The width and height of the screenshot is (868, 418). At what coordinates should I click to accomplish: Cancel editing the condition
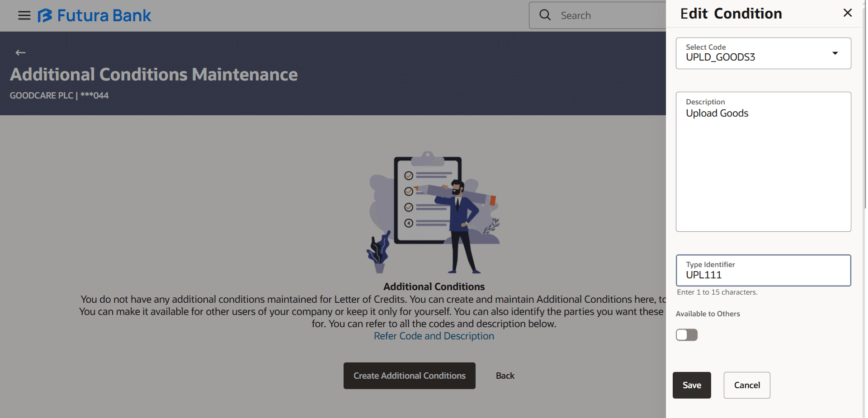(x=747, y=385)
